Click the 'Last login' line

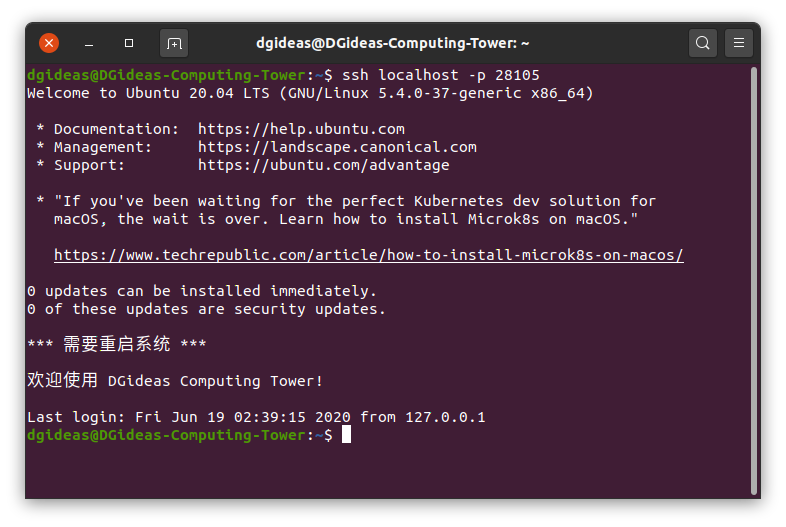[256, 417]
